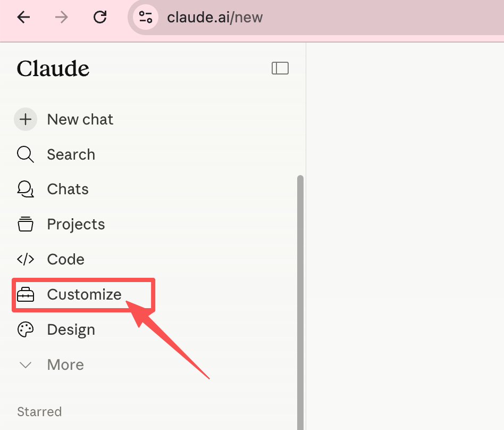
Task: Click the magnifying glass Search icon
Action: click(x=26, y=154)
